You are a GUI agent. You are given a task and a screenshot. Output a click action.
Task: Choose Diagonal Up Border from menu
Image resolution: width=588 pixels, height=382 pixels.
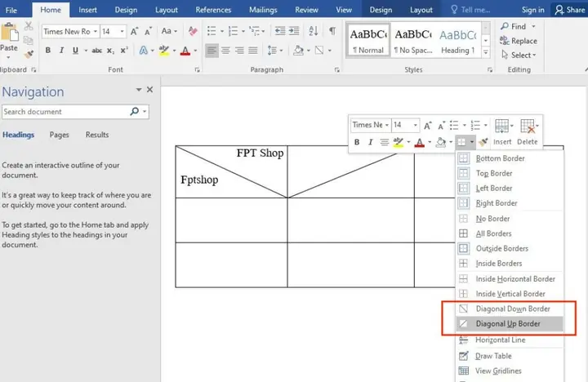coord(510,324)
